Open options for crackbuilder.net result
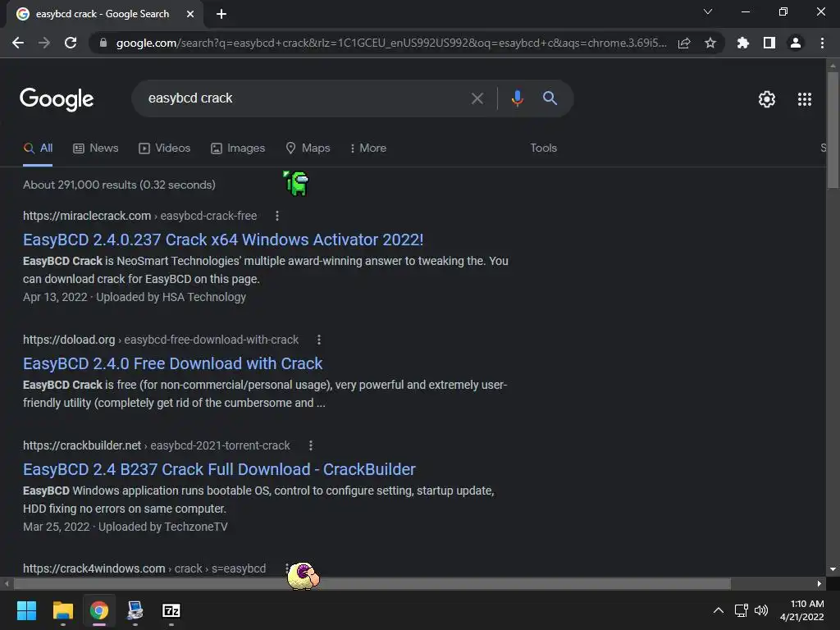This screenshot has width=840, height=630. pos(311,445)
